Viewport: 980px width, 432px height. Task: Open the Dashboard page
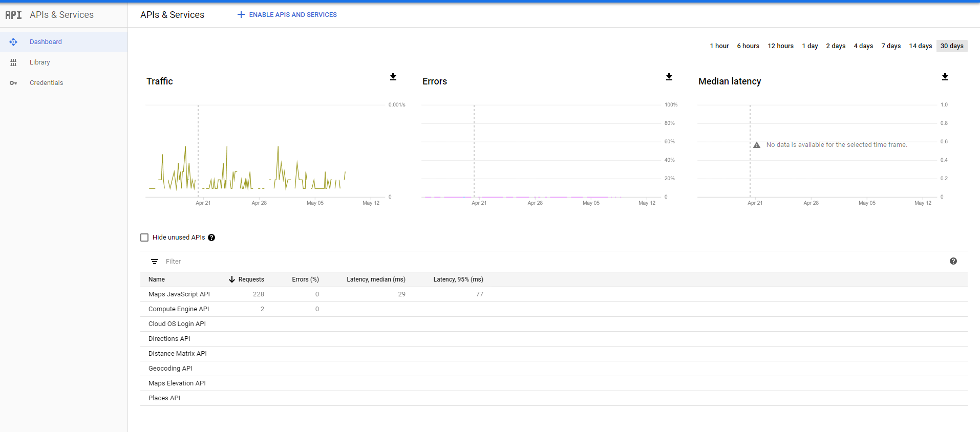pos(63,42)
